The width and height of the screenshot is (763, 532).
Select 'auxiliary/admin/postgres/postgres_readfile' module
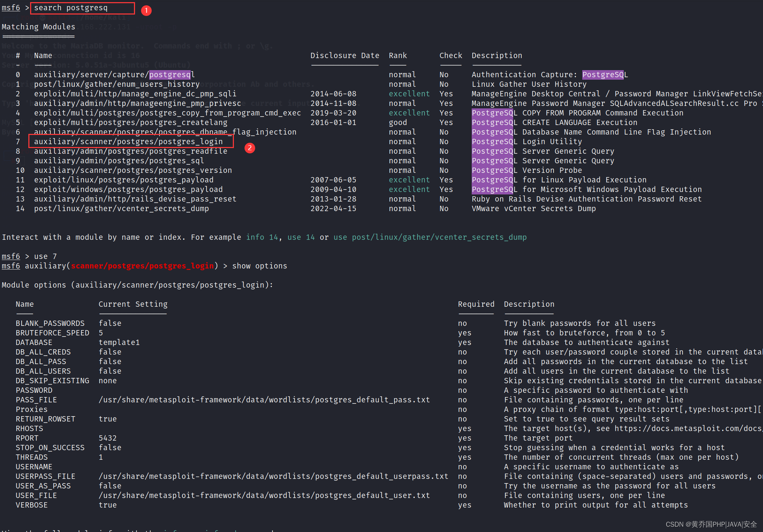[131, 151]
